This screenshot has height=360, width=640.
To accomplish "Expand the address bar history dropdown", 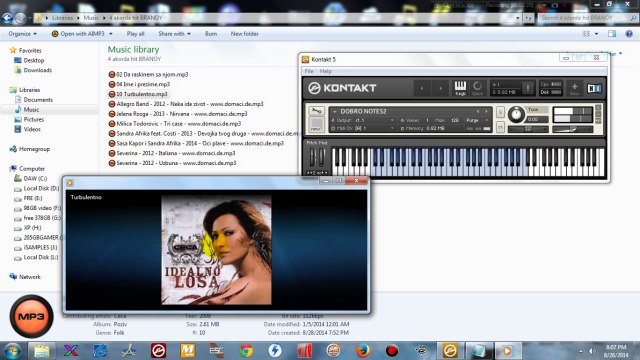I will pyautogui.click(x=518, y=18).
